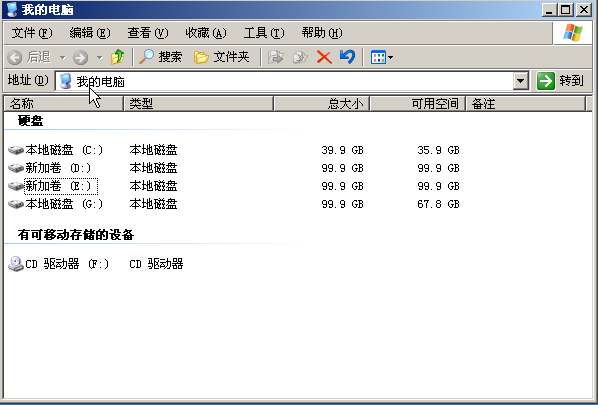Select the CD drive (F:) icon
This screenshot has height=405, width=598.
click(16, 264)
